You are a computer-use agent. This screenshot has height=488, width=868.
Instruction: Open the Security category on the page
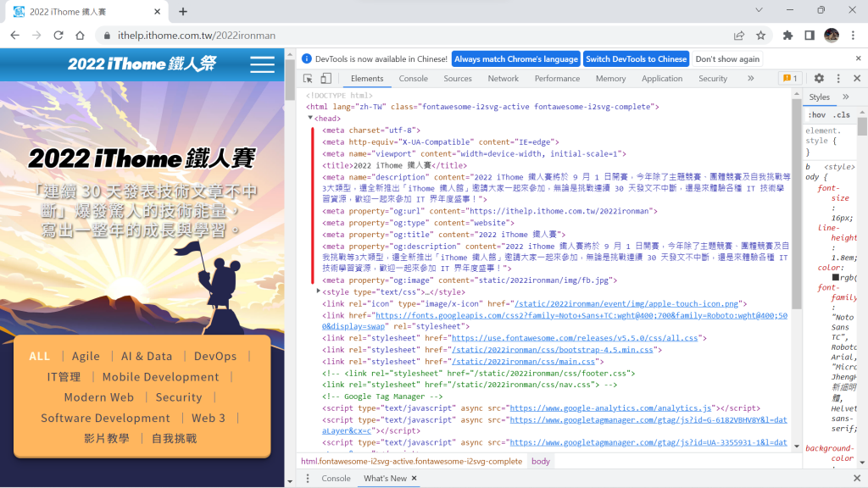179,397
